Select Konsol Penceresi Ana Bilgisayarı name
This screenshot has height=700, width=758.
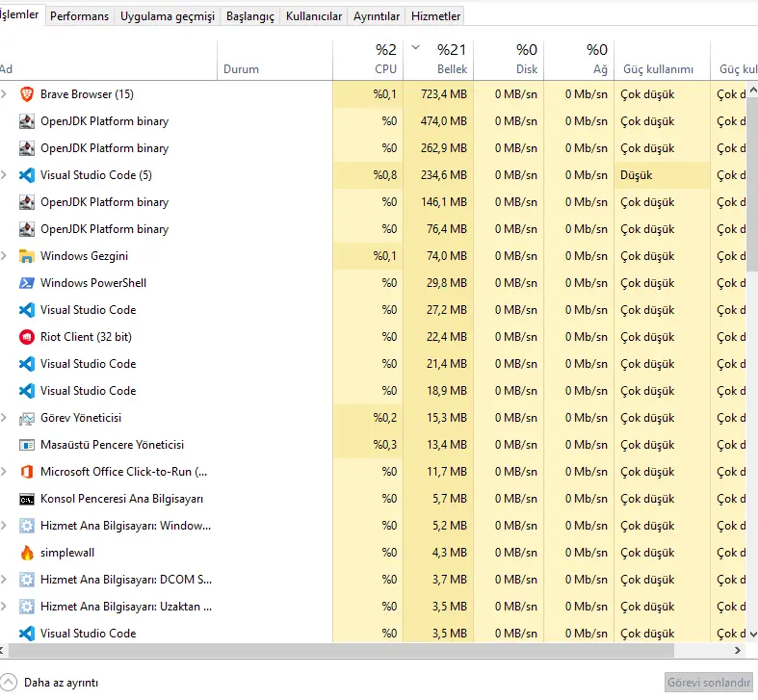[x=121, y=499]
